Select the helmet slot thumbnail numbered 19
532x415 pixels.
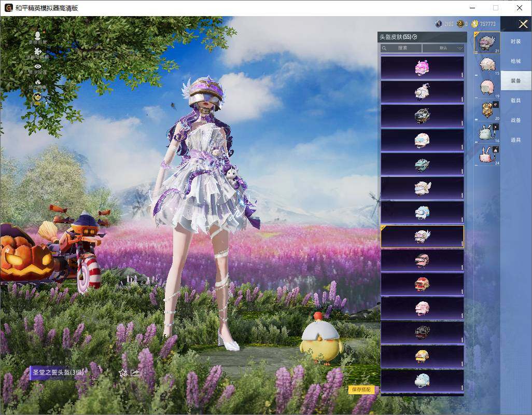click(x=487, y=88)
